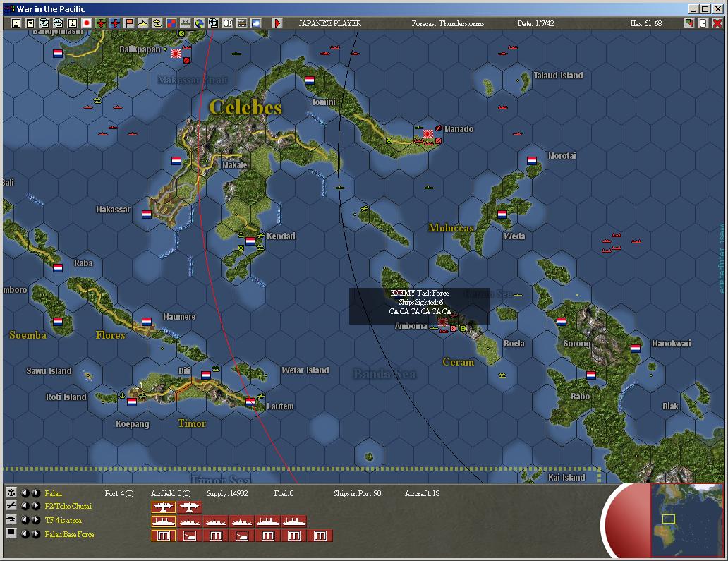
Task: Click the OP toolbar icon
Action: tap(228, 23)
